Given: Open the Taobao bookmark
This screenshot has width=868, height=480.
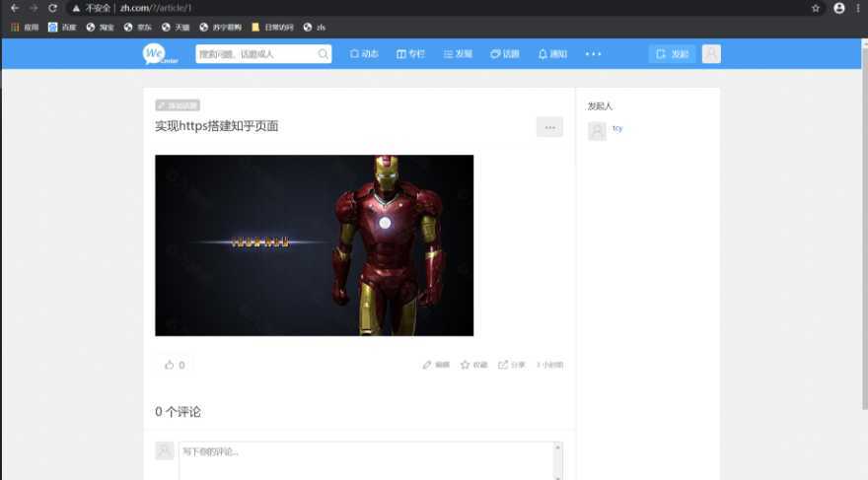Looking at the screenshot, I should click(x=101, y=27).
